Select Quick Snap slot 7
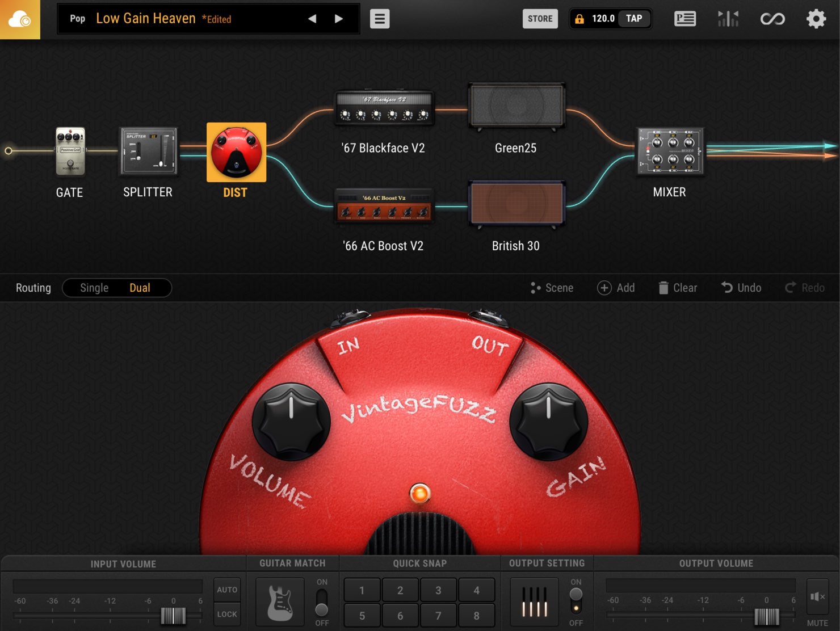 pyautogui.click(x=438, y=615)
